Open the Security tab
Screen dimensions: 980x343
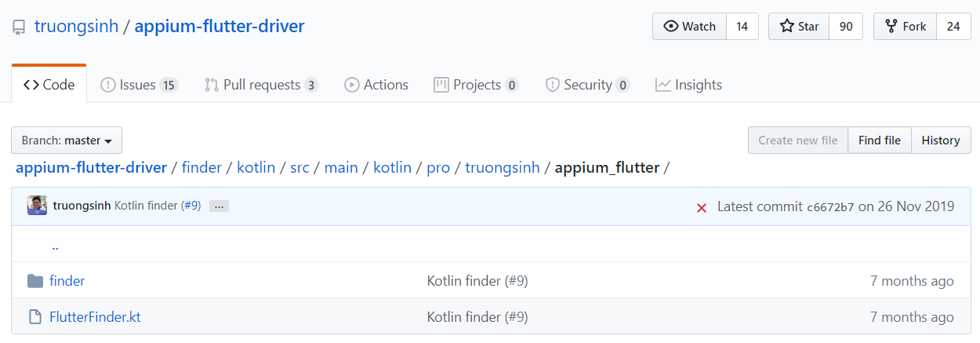(587, 85)
